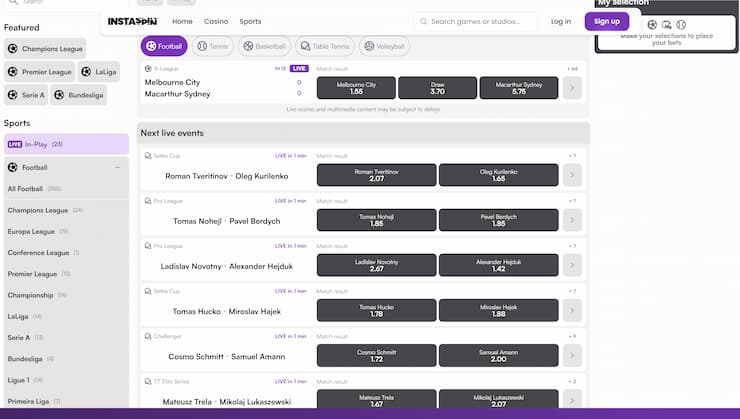Expand Melbourne City match markets arrow

point(572,88)
